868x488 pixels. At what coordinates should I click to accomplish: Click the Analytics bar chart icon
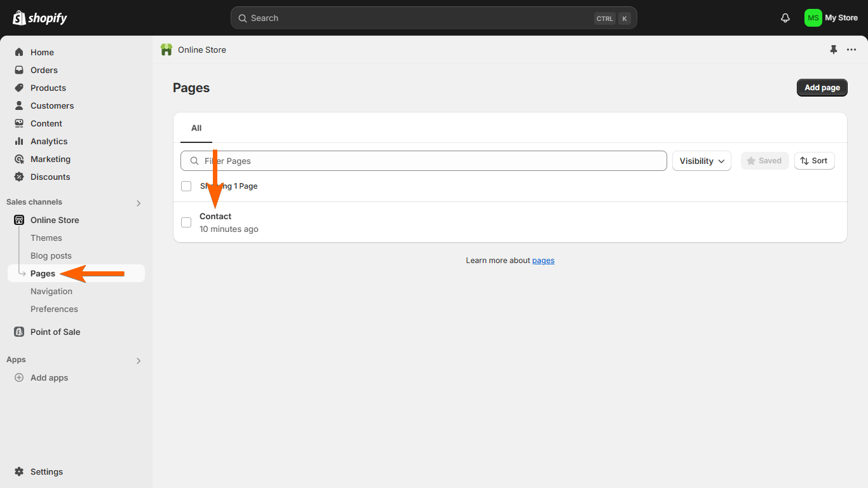click(19, 141)
